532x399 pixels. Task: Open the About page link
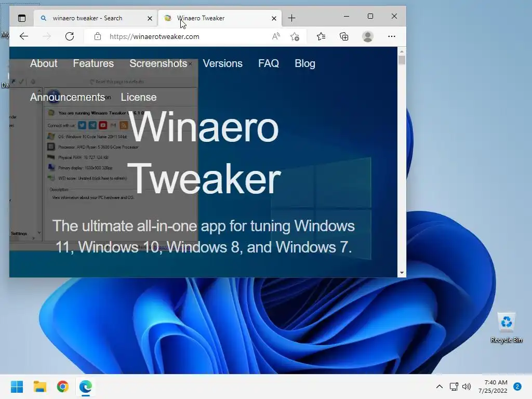pyautogui.click(x=44, y=63)
